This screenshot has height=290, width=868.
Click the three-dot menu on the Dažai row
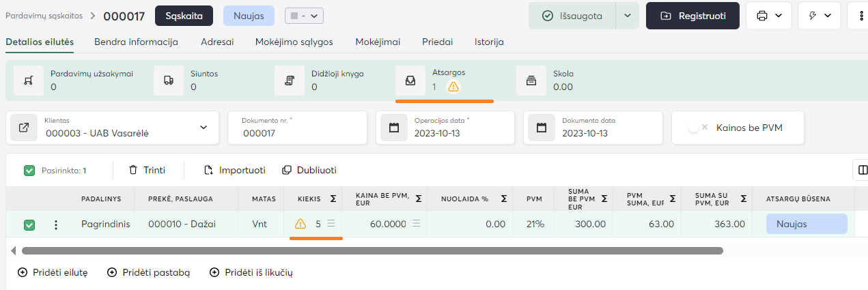(x=56, y=224)
